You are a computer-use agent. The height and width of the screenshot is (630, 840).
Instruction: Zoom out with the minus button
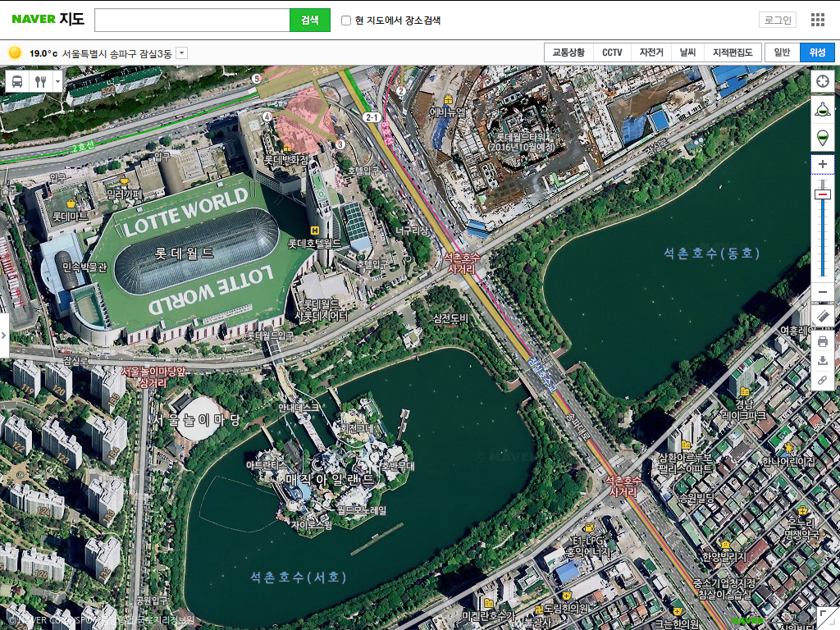click(823, 292)
